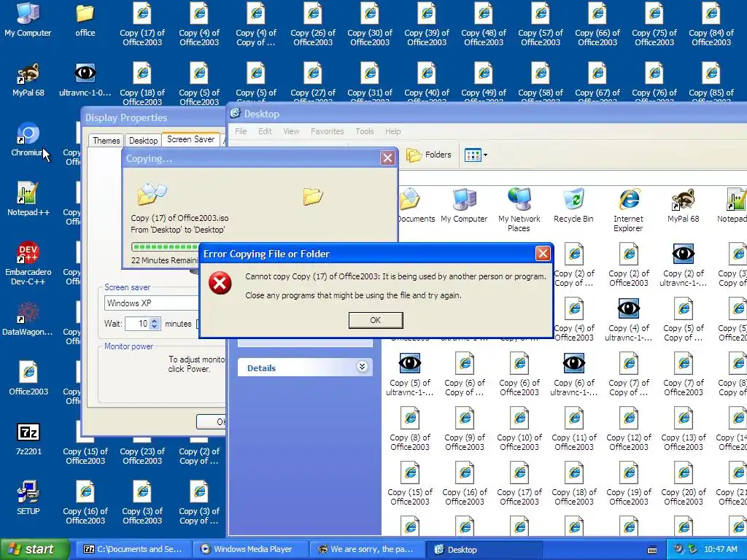Open the Start menu

[x=34, y=549]
